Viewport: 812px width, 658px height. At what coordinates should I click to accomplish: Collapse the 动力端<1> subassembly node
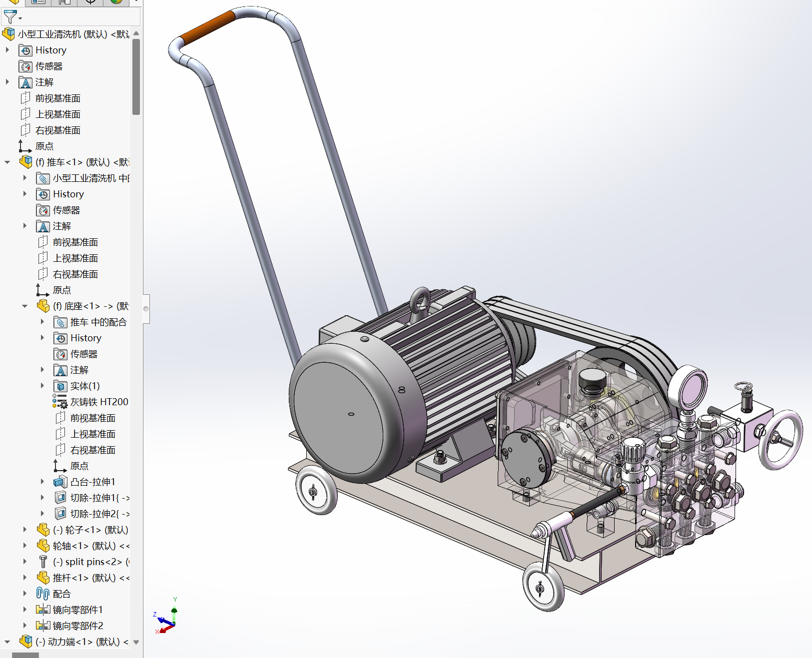point(7,642)
